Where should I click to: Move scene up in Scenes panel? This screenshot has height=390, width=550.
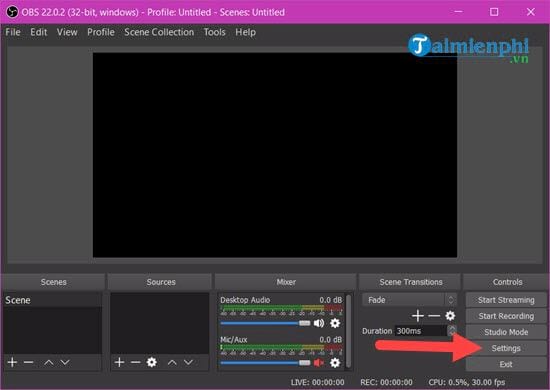tap(49, 362)
